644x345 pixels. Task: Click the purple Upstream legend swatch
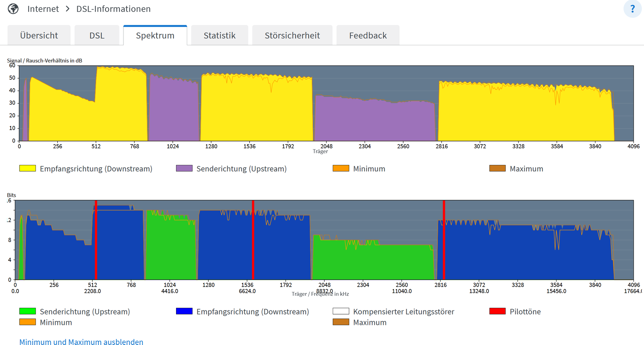[x=184, y=168]
